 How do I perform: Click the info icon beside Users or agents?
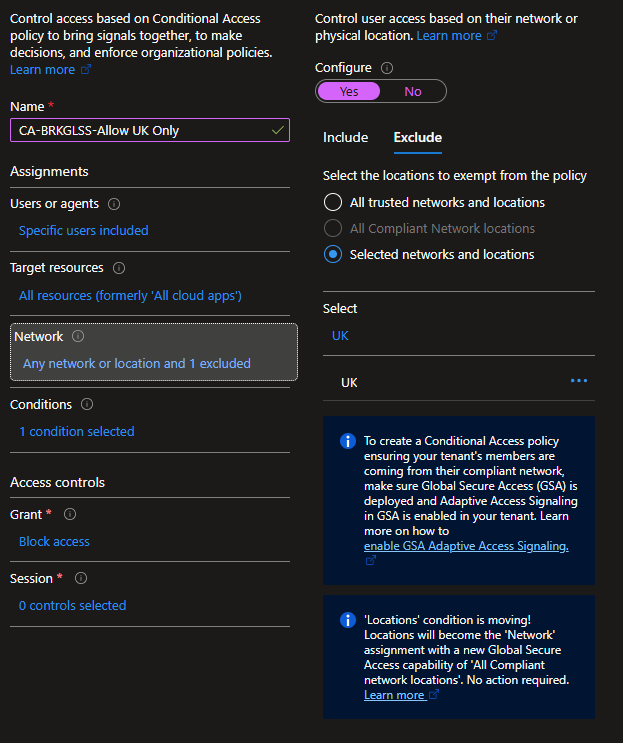114,204
